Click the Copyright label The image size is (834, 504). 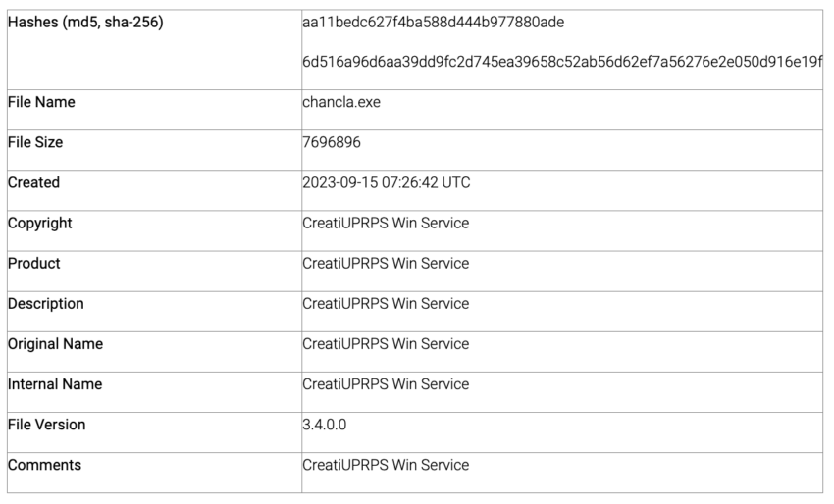point(40,224)
